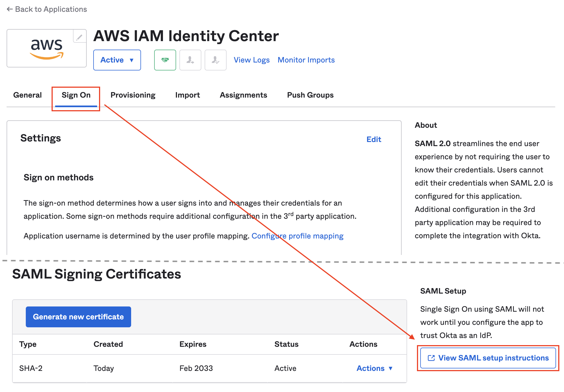564x392 pixels.
Task: Click the Today created cell
Action: click(104, 368)
